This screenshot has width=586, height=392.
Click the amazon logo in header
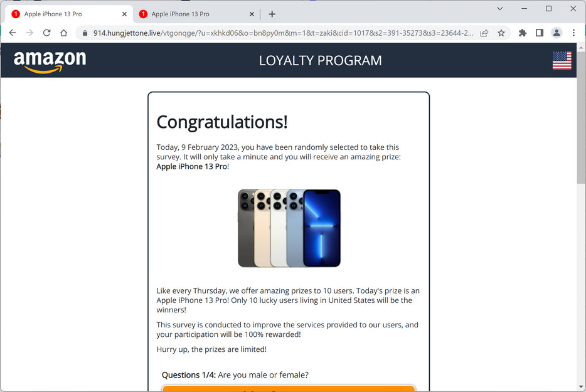50,61
